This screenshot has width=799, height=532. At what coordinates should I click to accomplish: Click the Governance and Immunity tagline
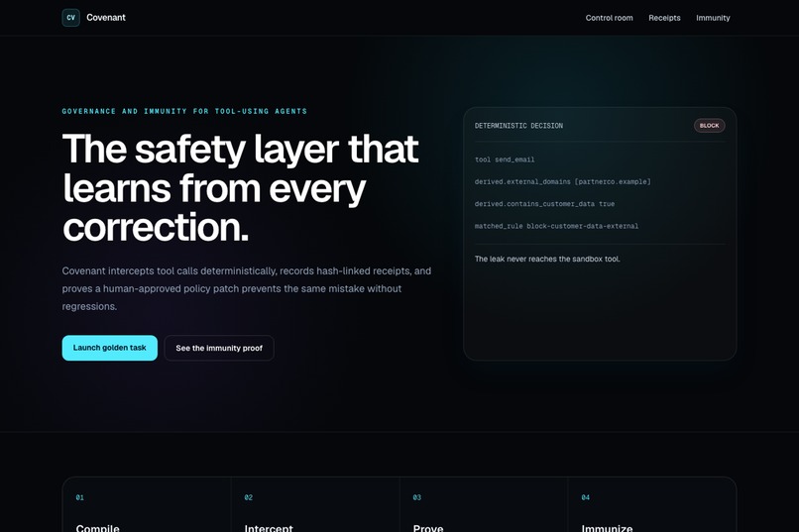[184, 111]
